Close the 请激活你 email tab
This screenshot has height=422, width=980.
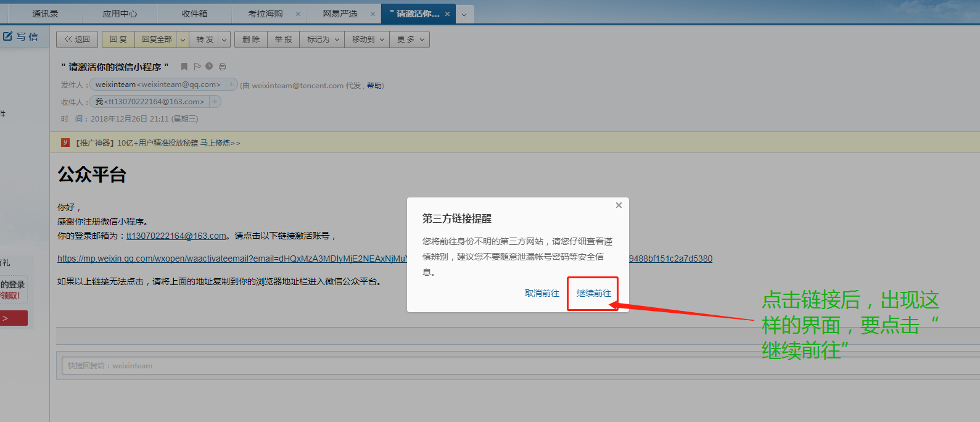coord(447,14)
